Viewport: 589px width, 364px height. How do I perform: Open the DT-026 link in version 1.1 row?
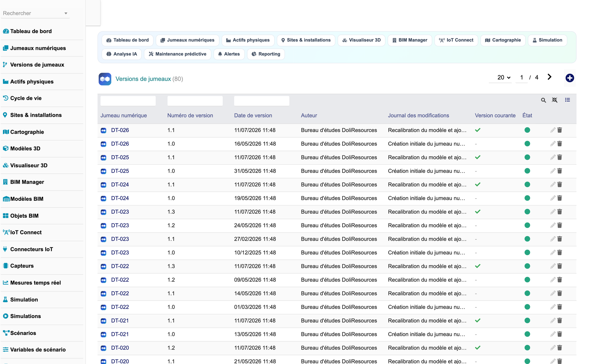(120, 130)
